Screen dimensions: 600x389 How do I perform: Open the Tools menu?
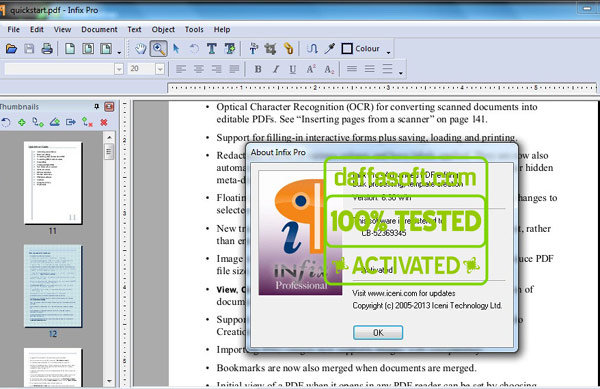tap(194, 29)
